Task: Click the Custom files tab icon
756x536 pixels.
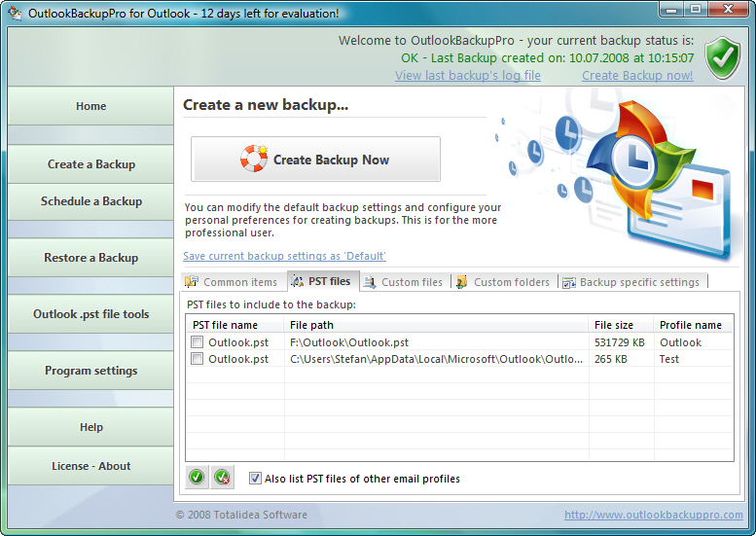Action: coord(370,282)
